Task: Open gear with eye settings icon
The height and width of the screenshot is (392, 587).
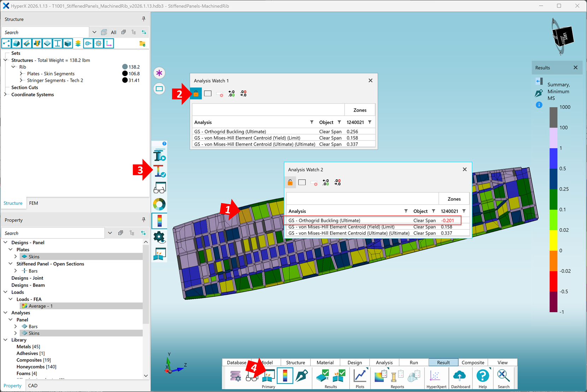Action: [159, 237]
